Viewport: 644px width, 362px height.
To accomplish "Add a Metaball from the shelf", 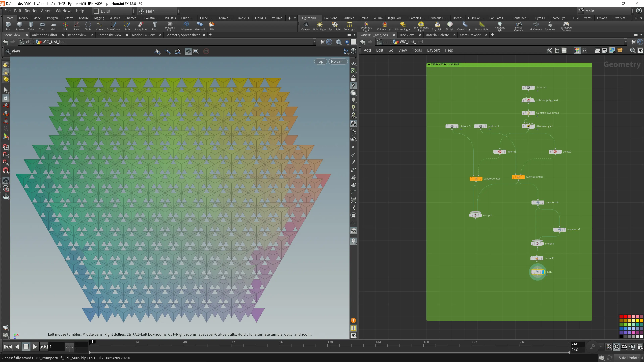I will click(200, 26).
